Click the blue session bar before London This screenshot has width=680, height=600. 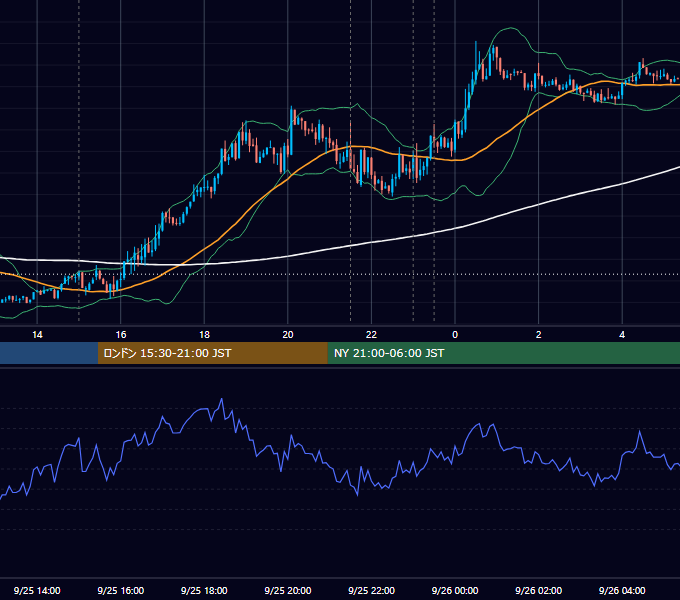49,353
